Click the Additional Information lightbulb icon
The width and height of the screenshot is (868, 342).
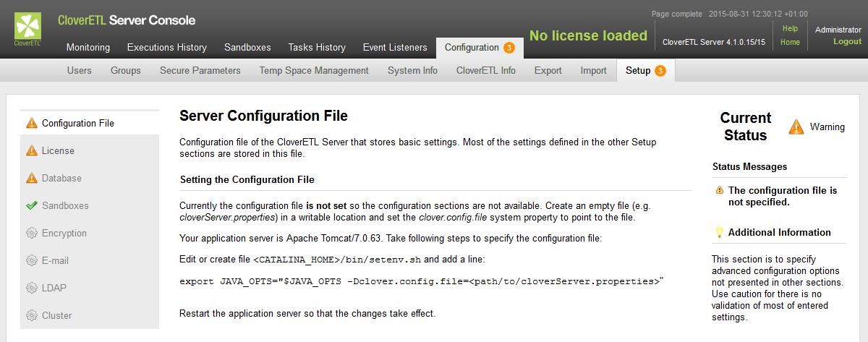coord(719,232)
